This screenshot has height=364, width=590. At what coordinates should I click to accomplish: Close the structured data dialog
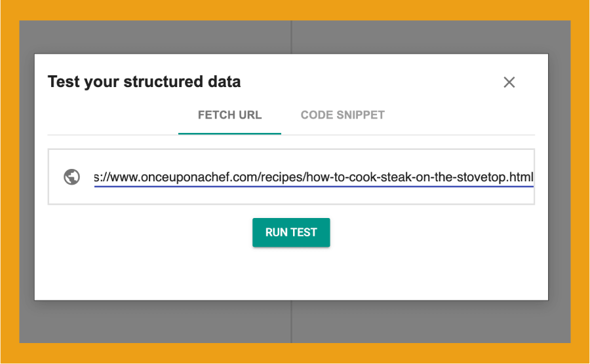point(509,82)
